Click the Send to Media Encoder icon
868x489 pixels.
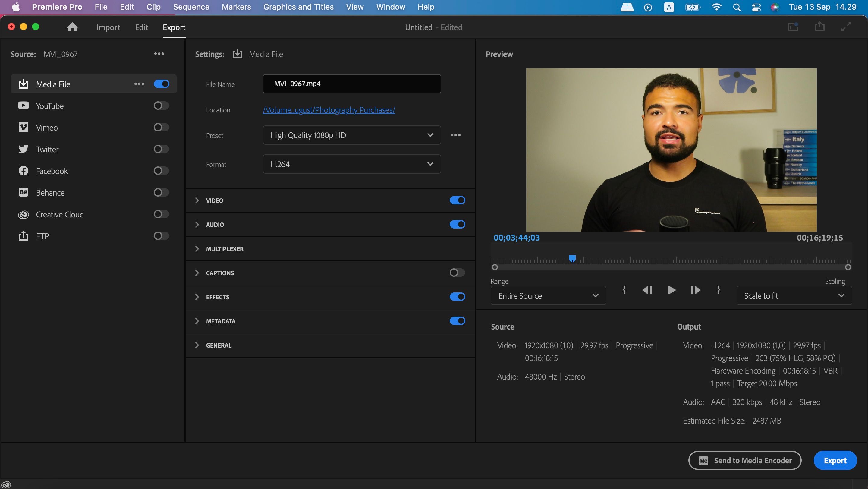pos(703,460)
